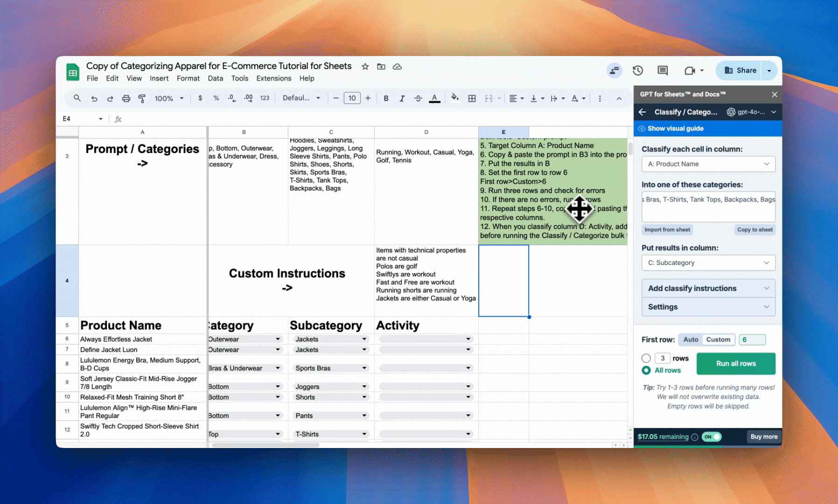Toggle italic formatting
Image resolution: width=838 pixels, height=504 pixels.
click(x=402, y=98)
